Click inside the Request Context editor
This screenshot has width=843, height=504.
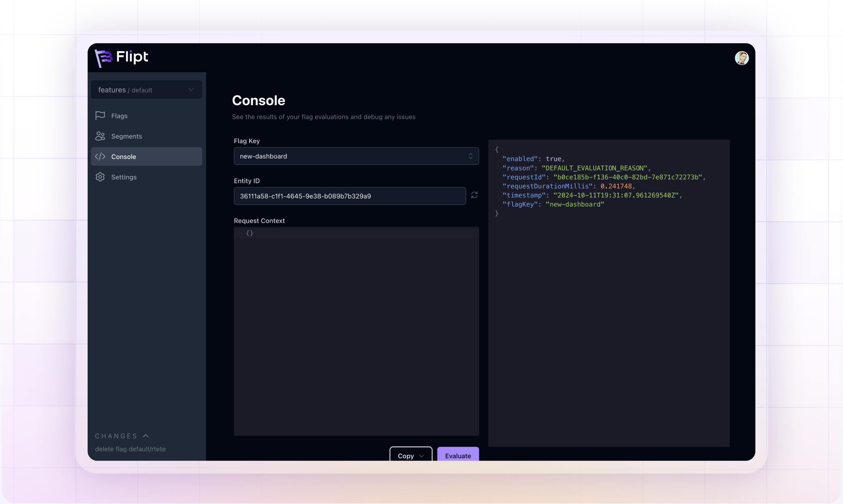(x=356, y=331)
